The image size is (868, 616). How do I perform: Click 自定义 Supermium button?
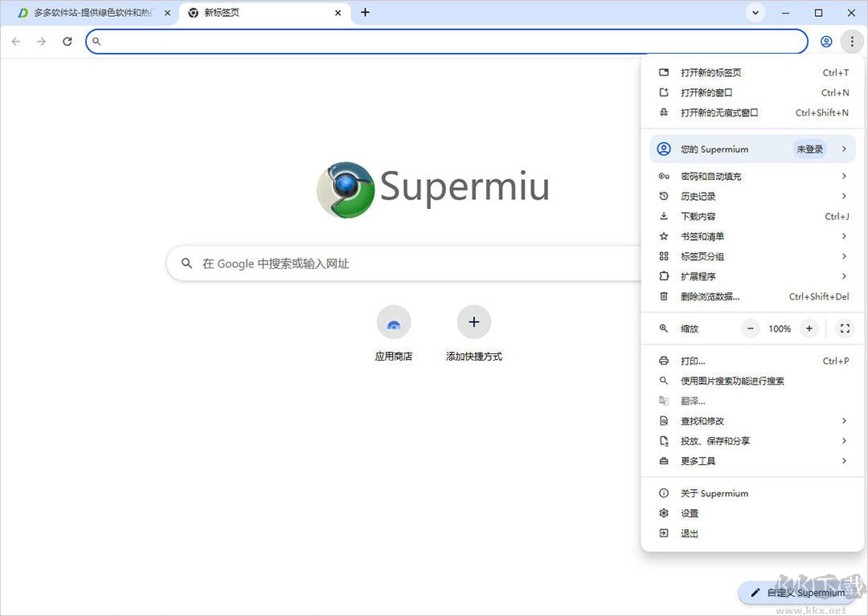coord(798,593)
